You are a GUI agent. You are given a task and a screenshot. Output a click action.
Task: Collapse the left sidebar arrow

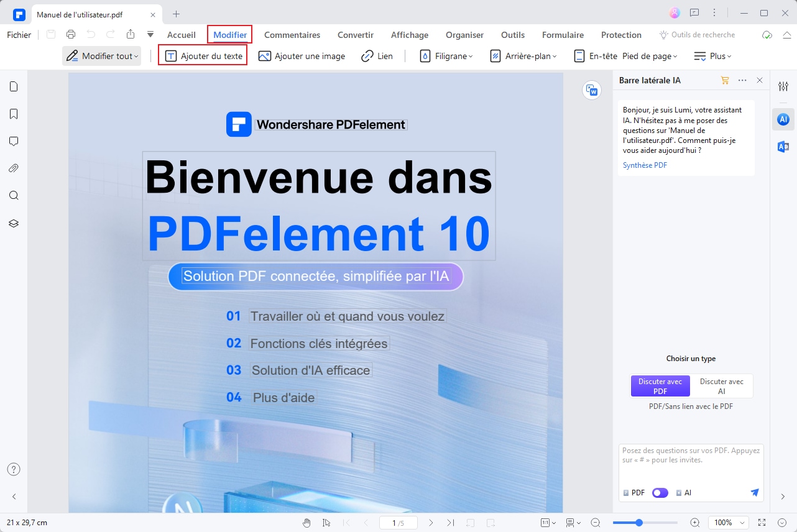click(x=14, y=497)
